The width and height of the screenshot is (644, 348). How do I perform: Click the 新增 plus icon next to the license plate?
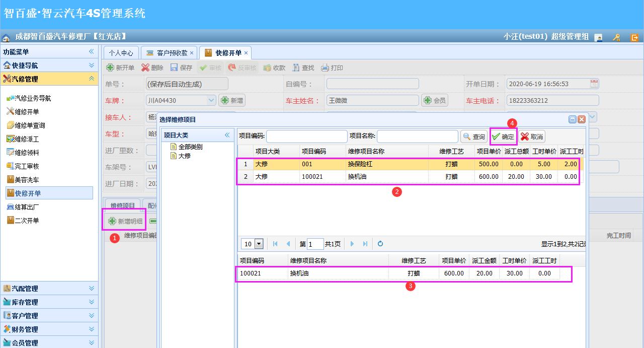[x=232, y=100]
